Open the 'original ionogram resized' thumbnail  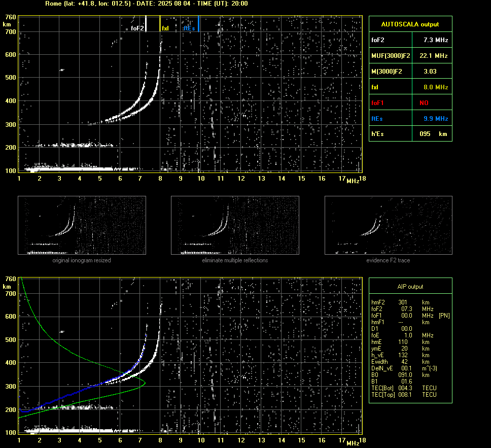[82, 225]
